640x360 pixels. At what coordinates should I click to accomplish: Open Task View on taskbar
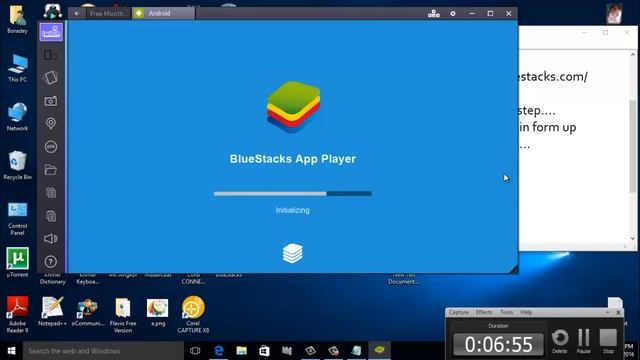tap(195, 351)
